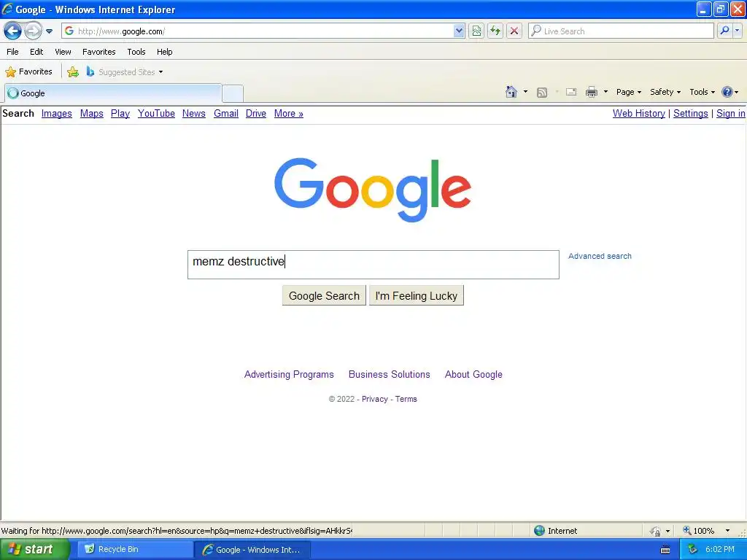
Task: Go back with the Back arrow button
Action: tap(12, 31)
